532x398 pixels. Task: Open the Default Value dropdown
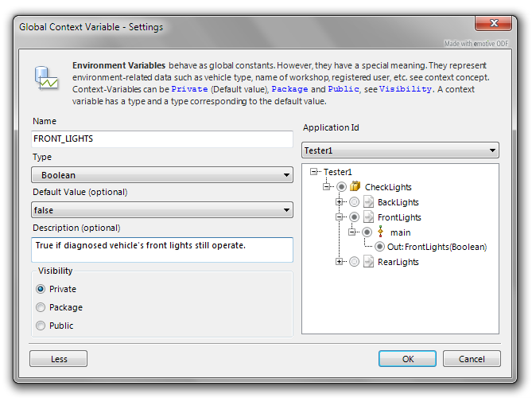coord(162,209)
